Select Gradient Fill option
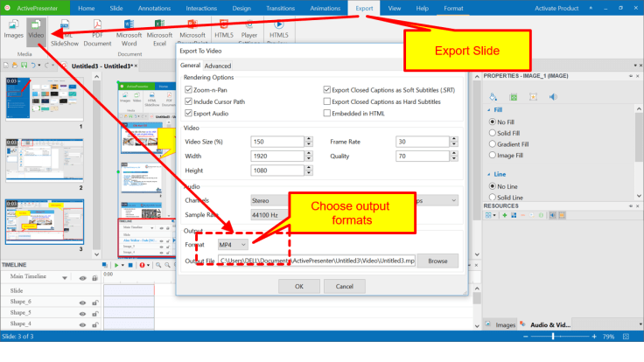Screen dimensions: 644x362 (x=493, y=144)
